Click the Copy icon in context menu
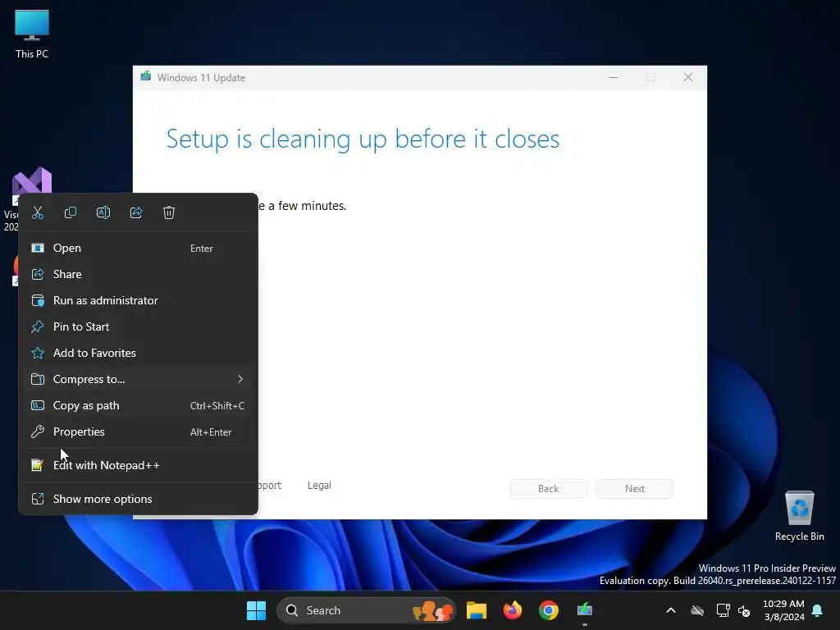This screenshot has width=840, height=630. click(x=71, y=212)
